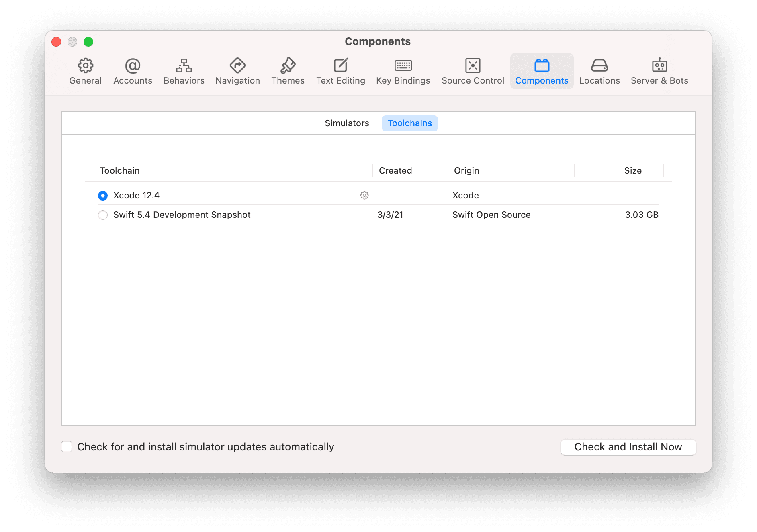The image size is (757, 532).
Task: Open the Locations preferences pane
Action: point(599,71)
